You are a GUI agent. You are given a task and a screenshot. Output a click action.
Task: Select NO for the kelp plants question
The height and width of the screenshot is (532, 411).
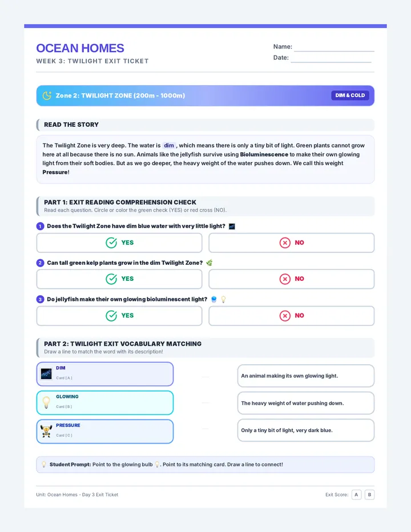click(291, 279)
